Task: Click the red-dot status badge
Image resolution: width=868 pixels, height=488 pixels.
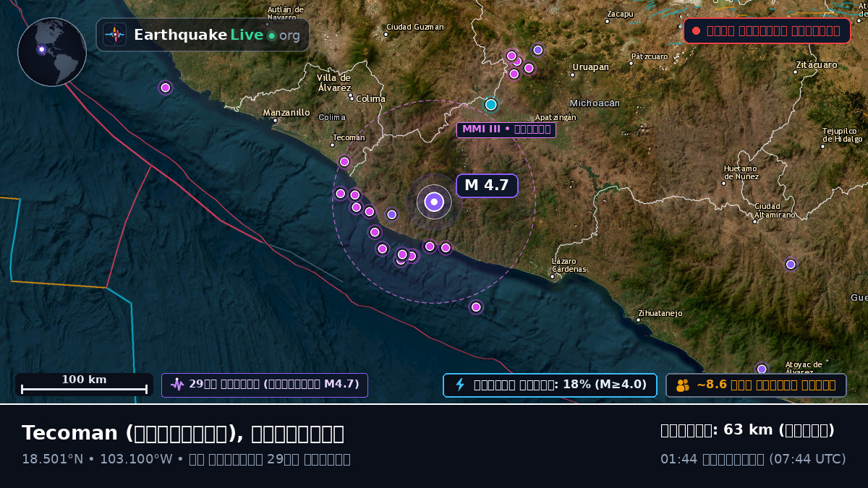Action: click(x=767, y=31)
